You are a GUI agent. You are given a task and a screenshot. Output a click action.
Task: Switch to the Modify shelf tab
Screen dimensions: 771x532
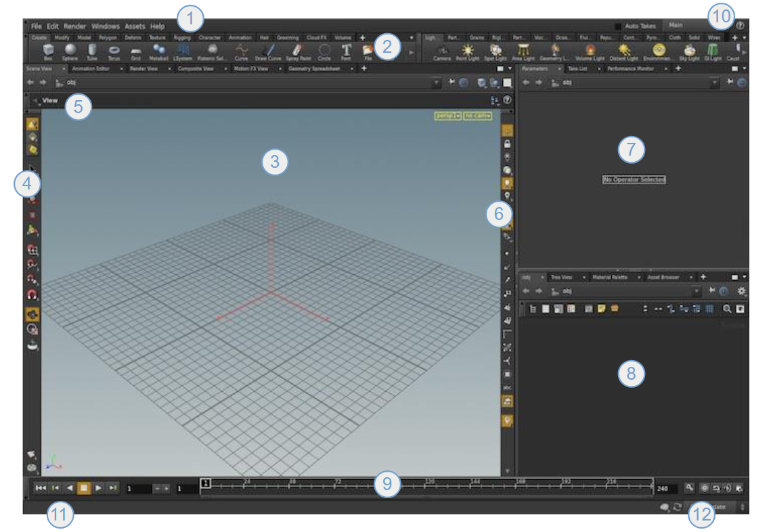tap(62, 37)
